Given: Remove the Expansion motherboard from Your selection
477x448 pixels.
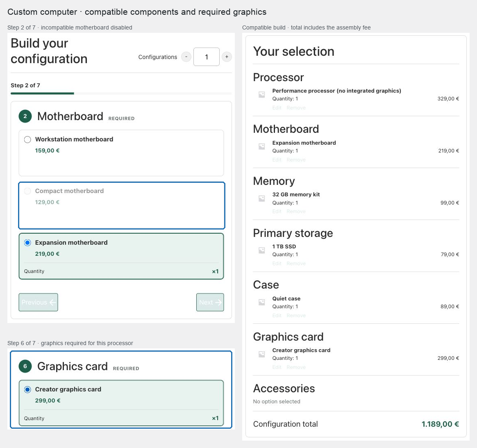Looking at the screenshot, I should click(296, 160).
